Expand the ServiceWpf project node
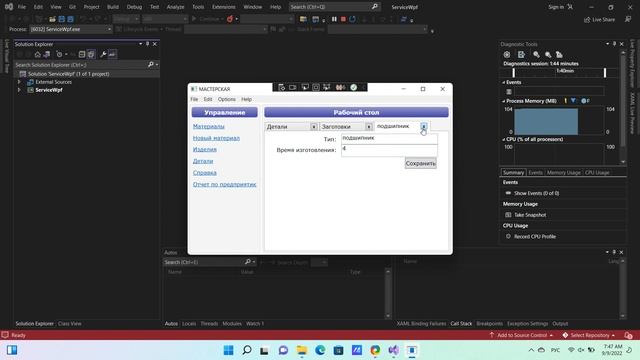 [x=19, y=90]
